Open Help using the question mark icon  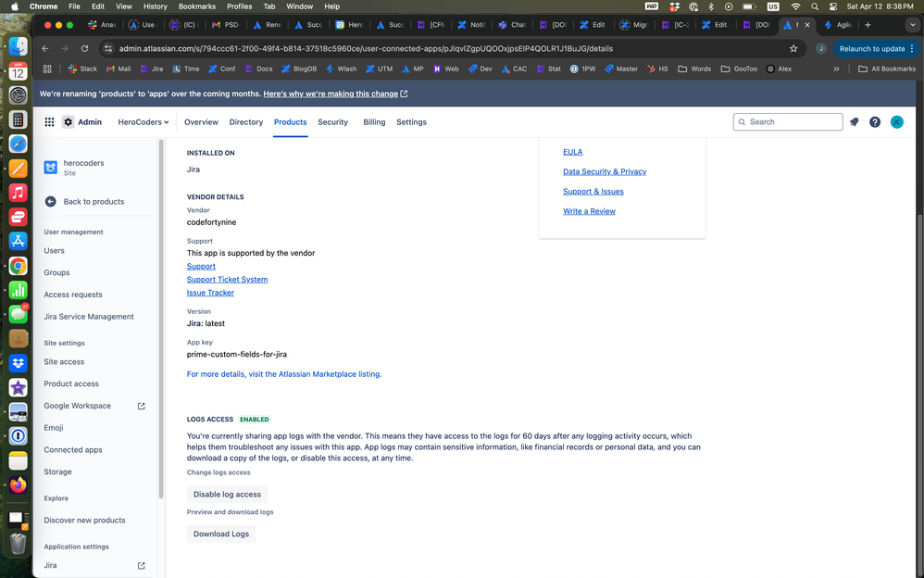[875, 121]
